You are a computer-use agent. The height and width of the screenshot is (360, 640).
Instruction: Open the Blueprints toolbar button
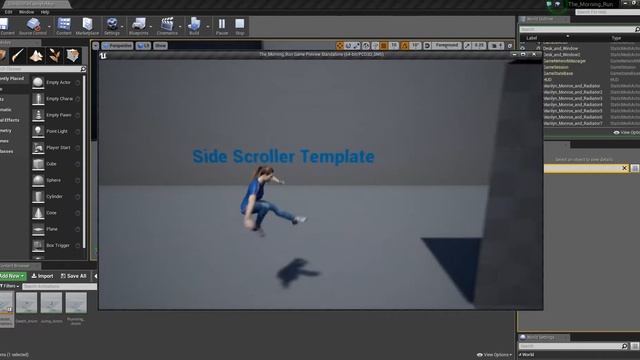[138, 26]
